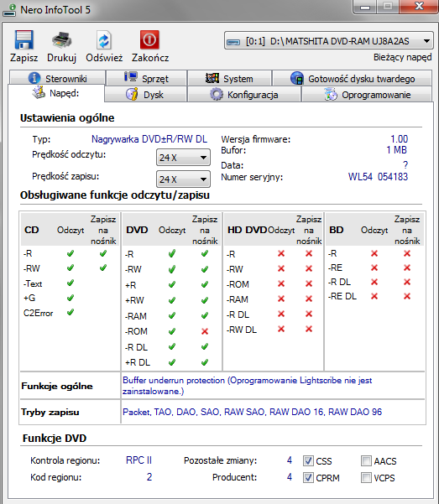Click the HD DVD column header
The height and width of the screenshot is (504, 439).
pyautogui.click(x=247, y=230)
